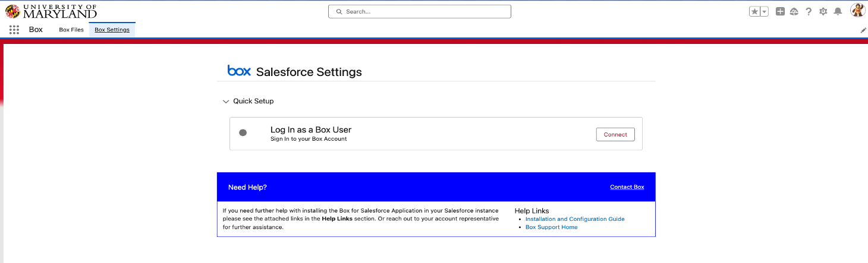Click the Favorites star icon
The image size is (868, 263).
754,11
